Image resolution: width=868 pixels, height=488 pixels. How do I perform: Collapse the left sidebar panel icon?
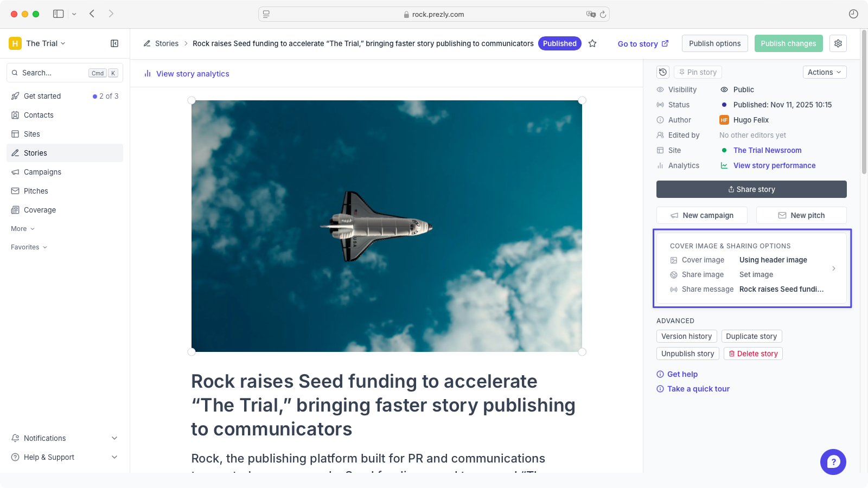[x=114, y=43]
